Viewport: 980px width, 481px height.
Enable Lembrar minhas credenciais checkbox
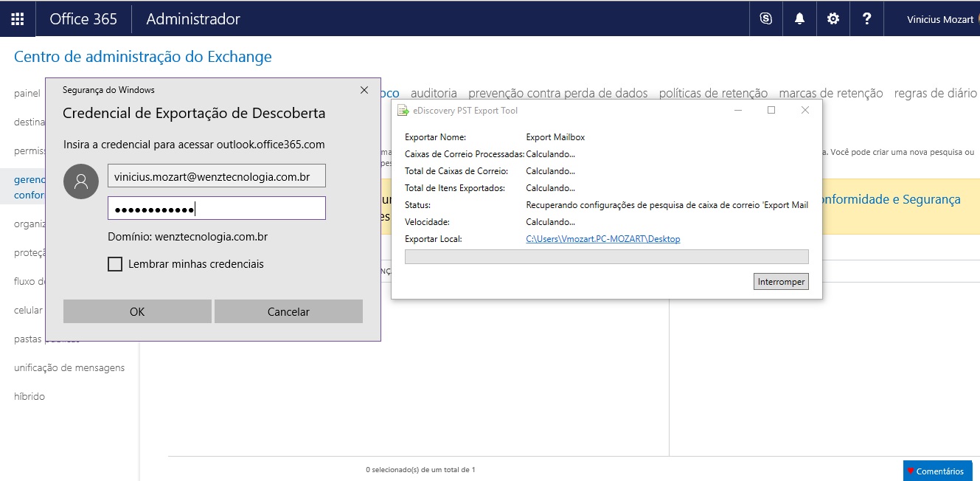115,264
